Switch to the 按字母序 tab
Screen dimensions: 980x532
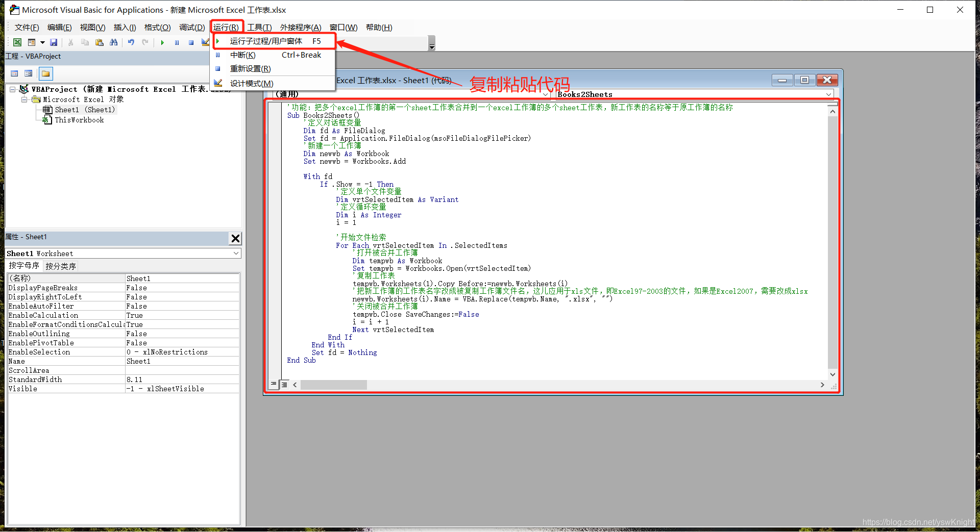coord(24,266)
